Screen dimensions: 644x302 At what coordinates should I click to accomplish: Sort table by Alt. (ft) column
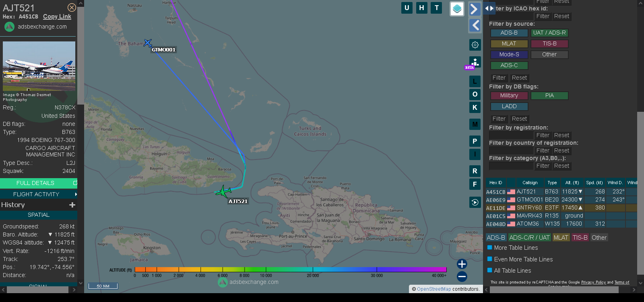tap(572, 183)
